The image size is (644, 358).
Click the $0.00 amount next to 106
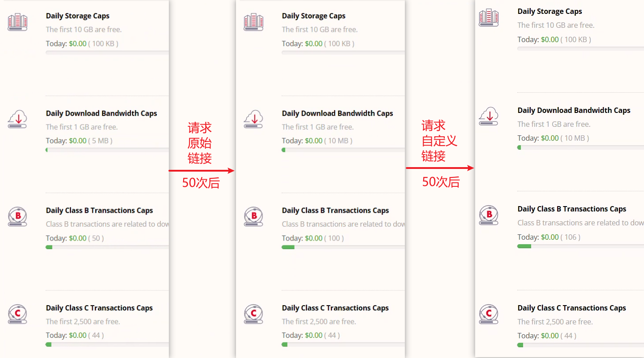pos(550,237)
